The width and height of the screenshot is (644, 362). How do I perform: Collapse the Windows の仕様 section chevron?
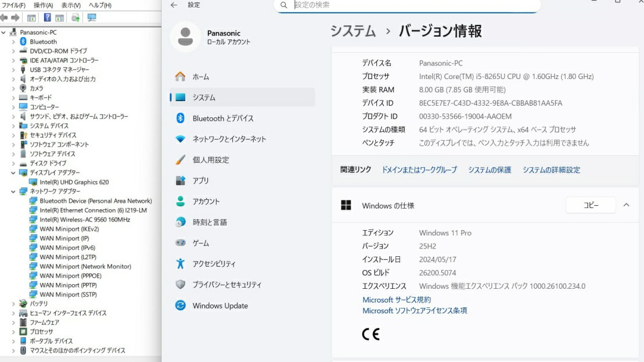coord(626,205)
